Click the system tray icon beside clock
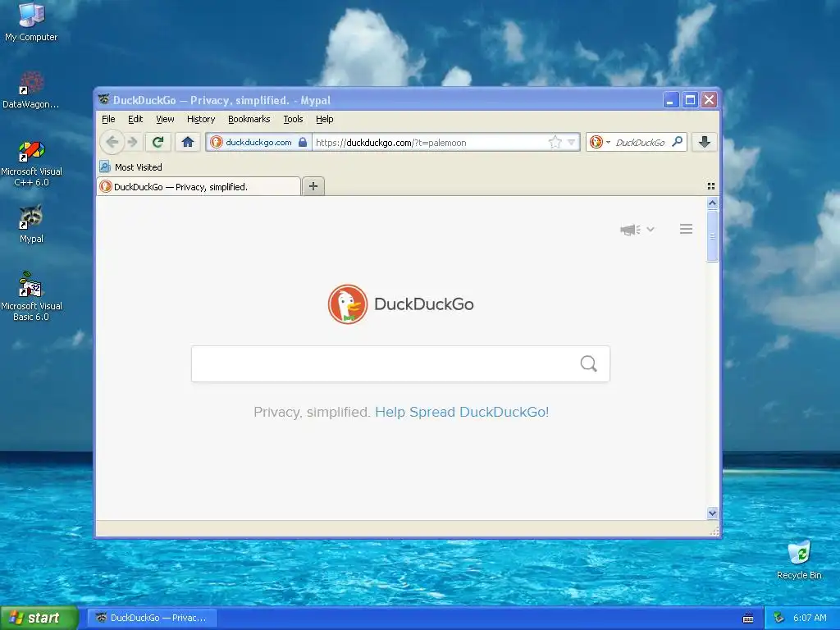 pos(778,618)
